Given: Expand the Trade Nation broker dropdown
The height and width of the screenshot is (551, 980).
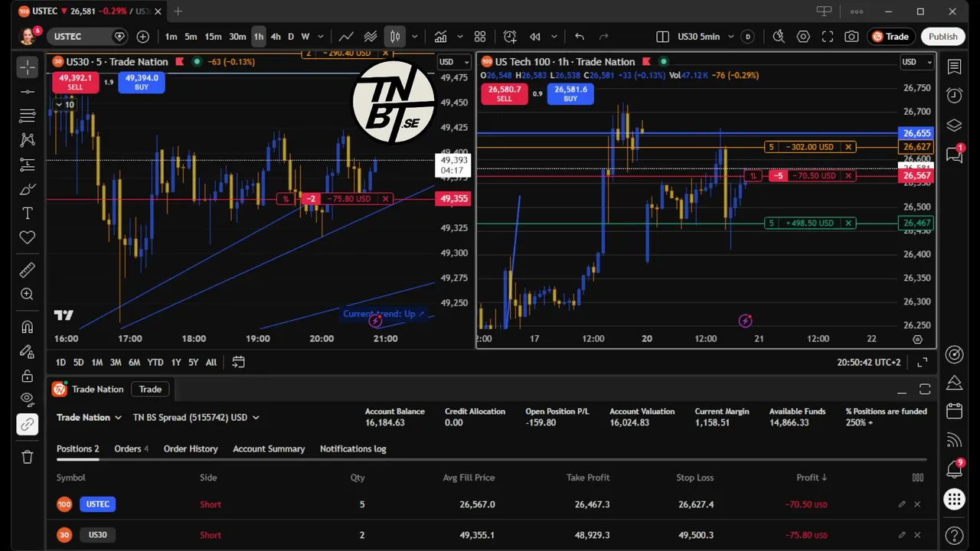Looking at the screenshot, I should [89, 417].
